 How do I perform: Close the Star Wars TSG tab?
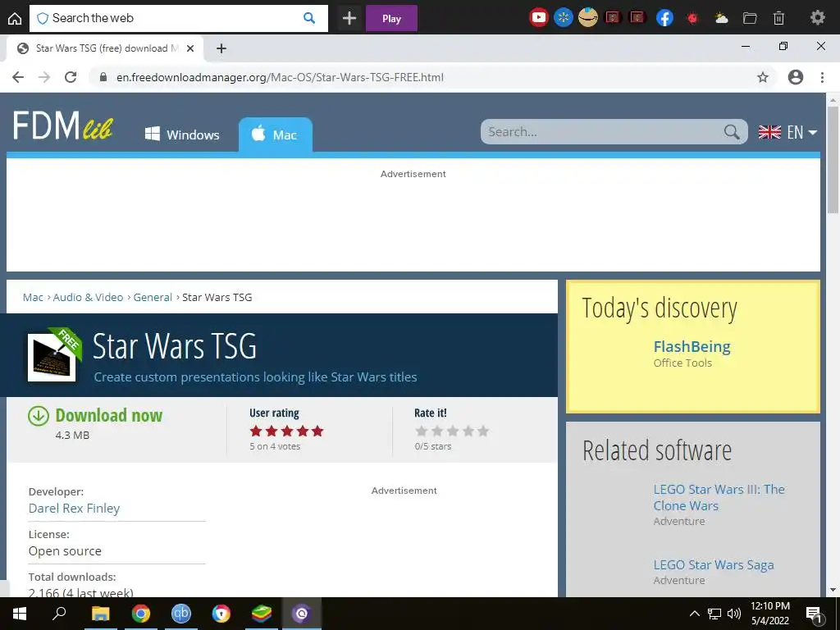coord(190,48)
